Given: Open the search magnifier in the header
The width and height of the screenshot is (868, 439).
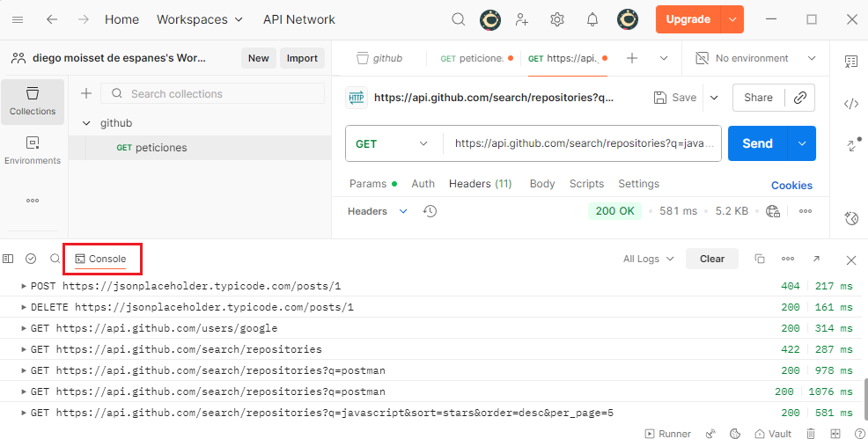Looking at the screenshot, I should point(458,19).
